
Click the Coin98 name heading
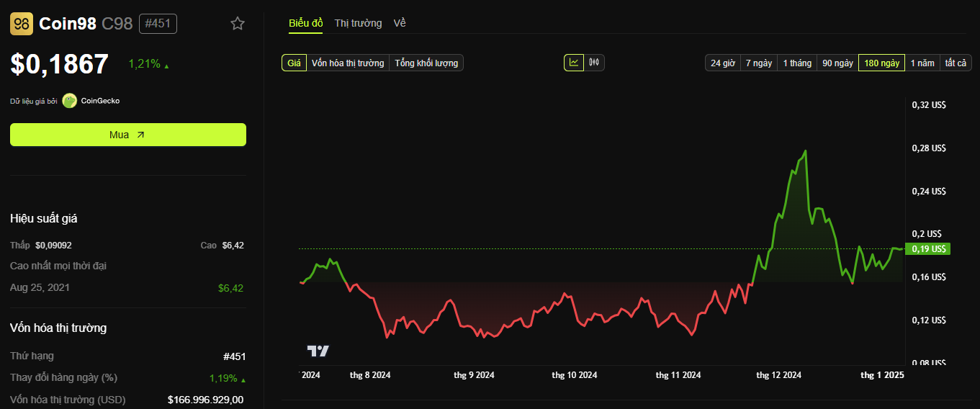(x=68, y=24)
